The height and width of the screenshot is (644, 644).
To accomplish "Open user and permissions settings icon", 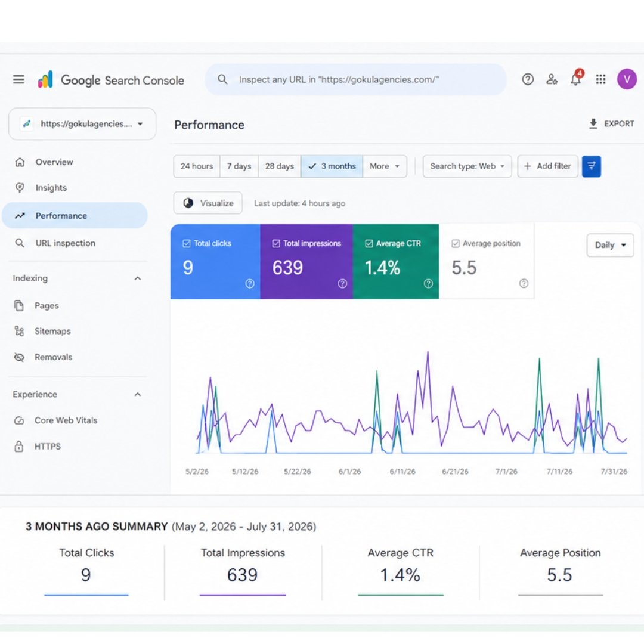I will tap(552, 79).
